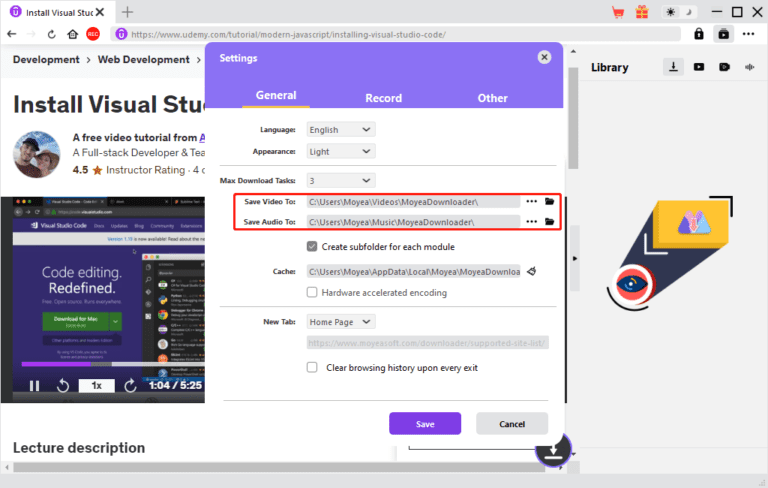This screenshot has width=768, height=488.
Task: Open the Language dropdown
Action: coord(340,129)
